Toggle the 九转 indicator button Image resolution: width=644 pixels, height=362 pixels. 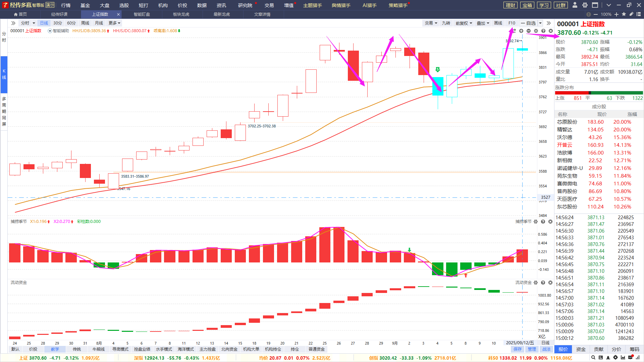446,23
